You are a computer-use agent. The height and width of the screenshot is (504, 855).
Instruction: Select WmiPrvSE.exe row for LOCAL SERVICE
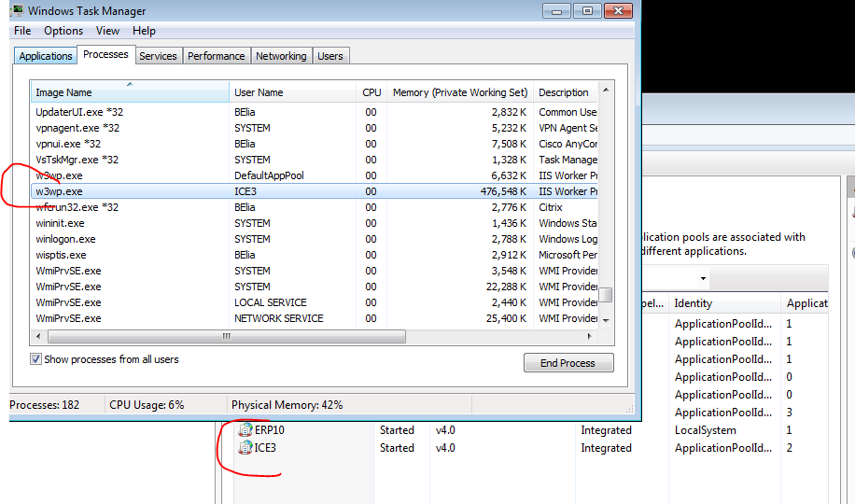click(314, 302)
